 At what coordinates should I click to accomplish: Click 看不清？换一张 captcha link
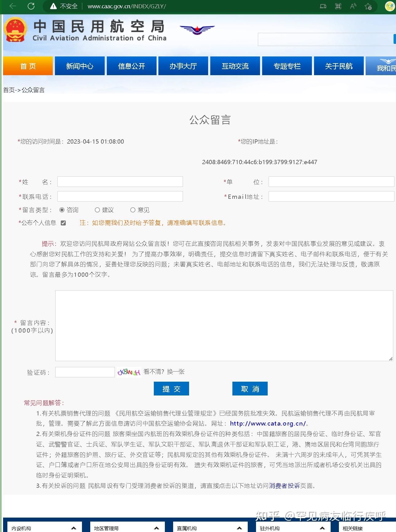click(164, 372)
